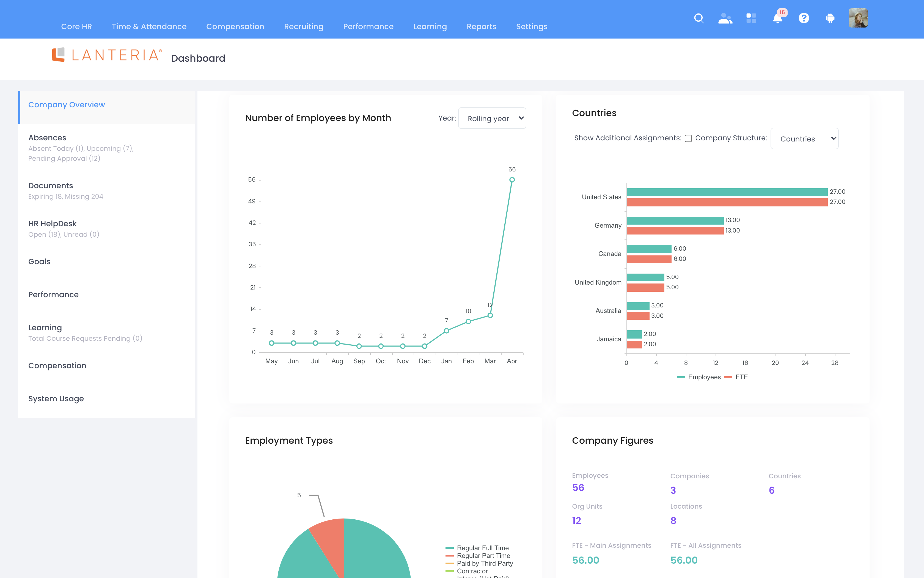The image size is (924, 578).
Task: Toggle Show Additional Assignments checkbox
Action: (688, 138)
